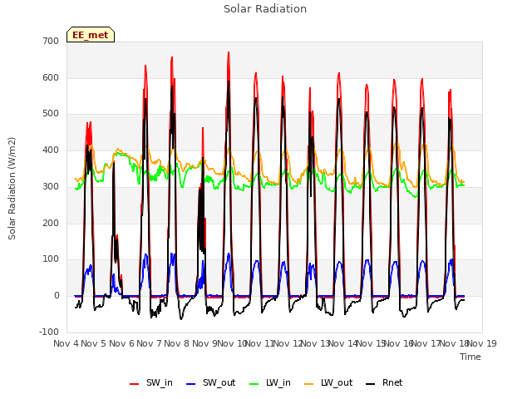Click the 400 y-axis tick label
This screenshot has height=399, width=532.
[x=51, y=150]
